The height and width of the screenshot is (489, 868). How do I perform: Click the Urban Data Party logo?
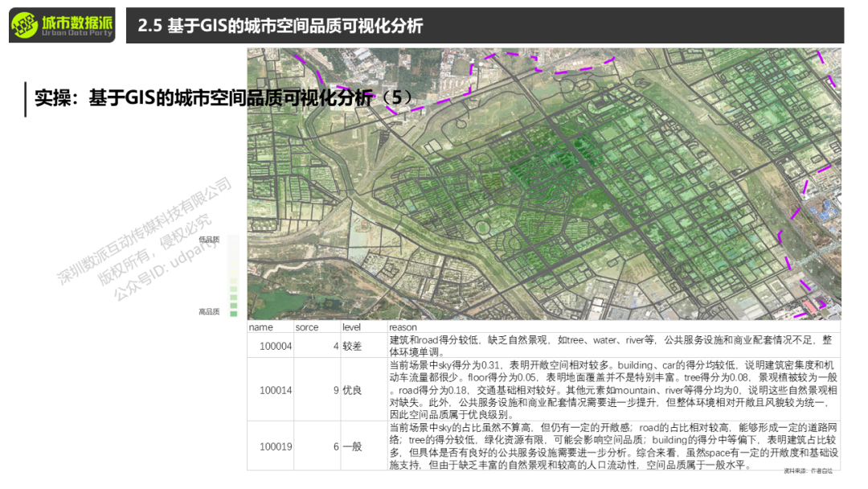click(62, 26)
